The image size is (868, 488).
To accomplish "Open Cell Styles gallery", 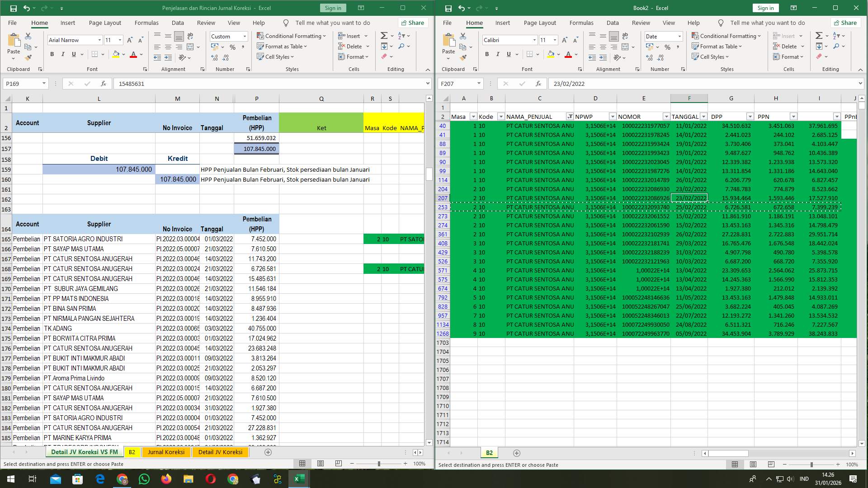I will point(275,56).
